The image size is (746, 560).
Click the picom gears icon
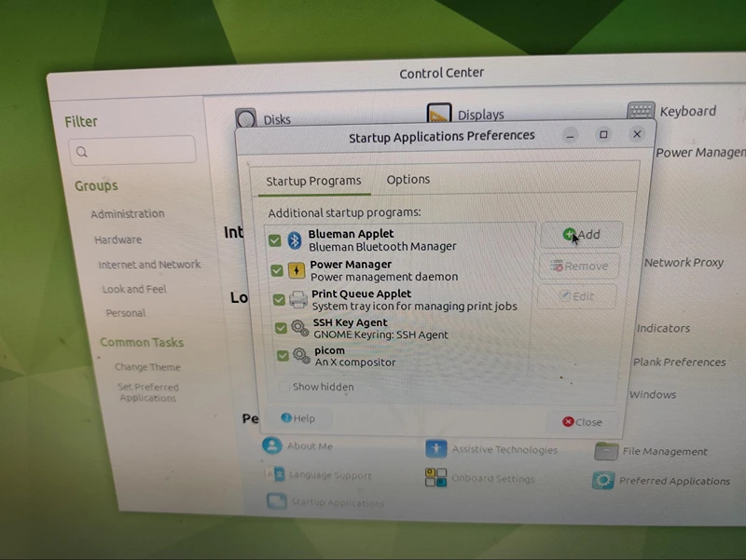click(x=301, y=356)
